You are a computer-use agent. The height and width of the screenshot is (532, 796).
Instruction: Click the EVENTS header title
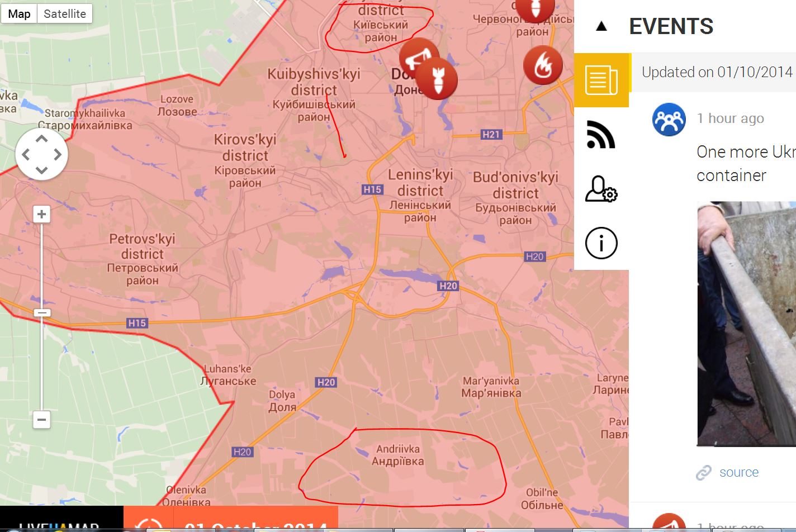[671, 26]
